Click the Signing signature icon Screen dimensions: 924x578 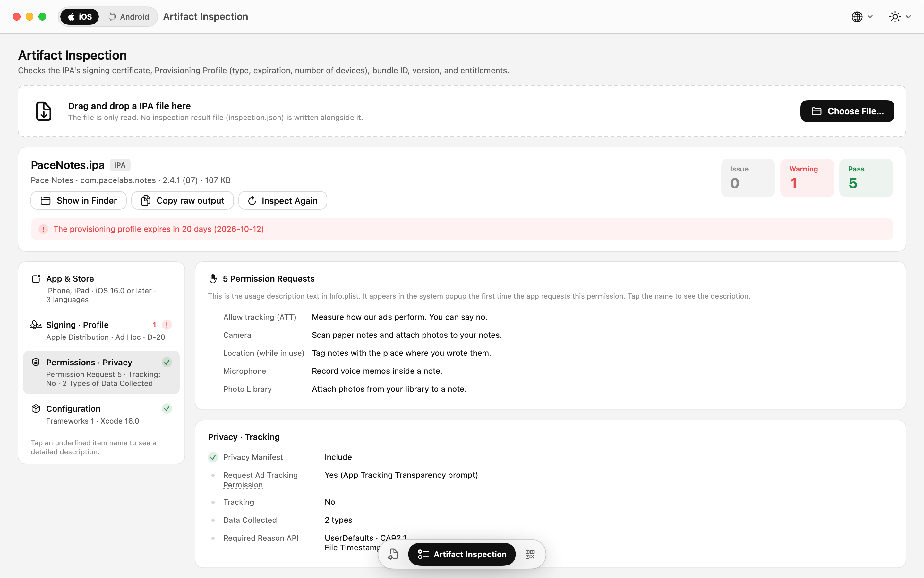(36, 325)
